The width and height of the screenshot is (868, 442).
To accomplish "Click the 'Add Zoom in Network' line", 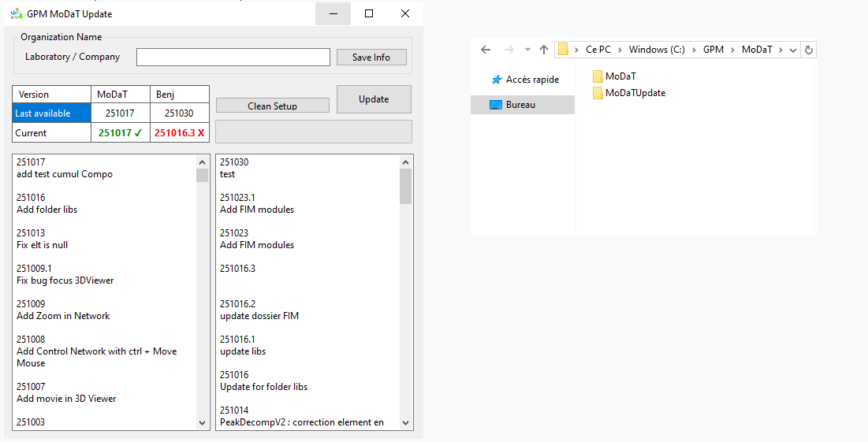I will pyautogui.click(x=63, y=316).
